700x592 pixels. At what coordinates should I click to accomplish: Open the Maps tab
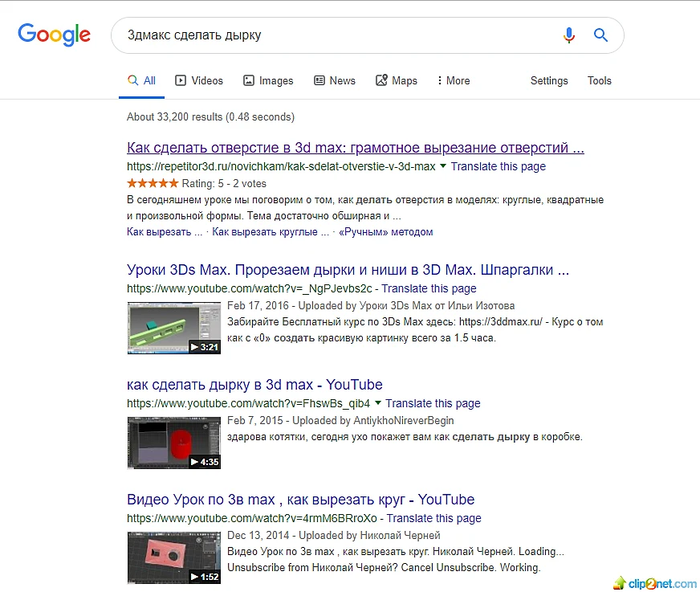click(x=397, y=80)
